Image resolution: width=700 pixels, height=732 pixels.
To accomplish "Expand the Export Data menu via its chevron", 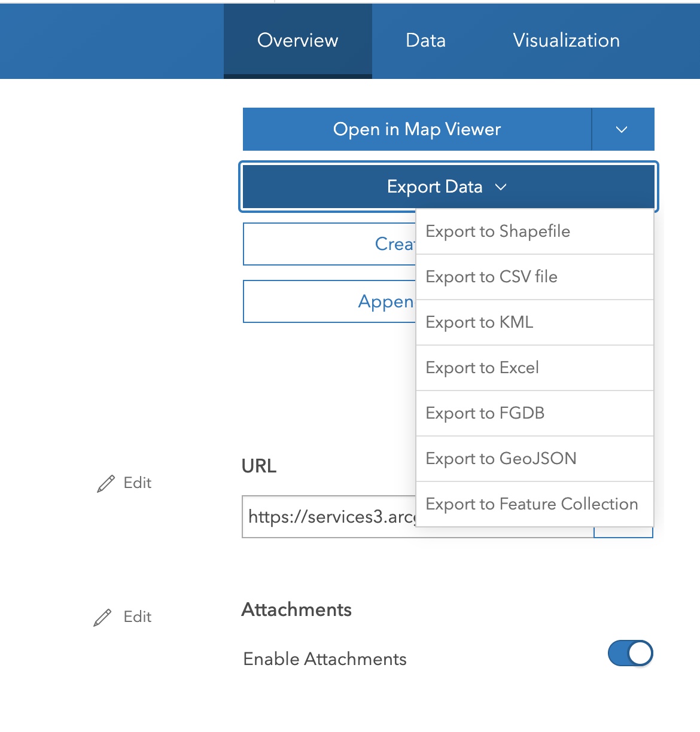I will point(501,187).
